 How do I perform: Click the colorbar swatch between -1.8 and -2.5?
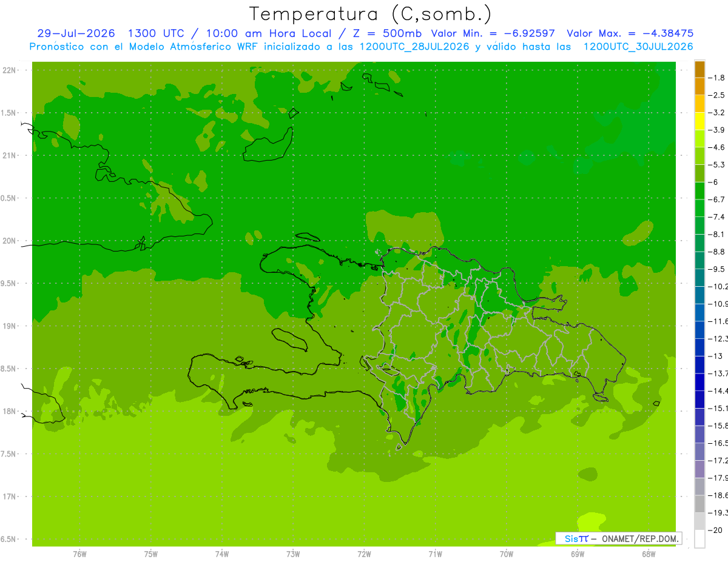pos(699,86)
